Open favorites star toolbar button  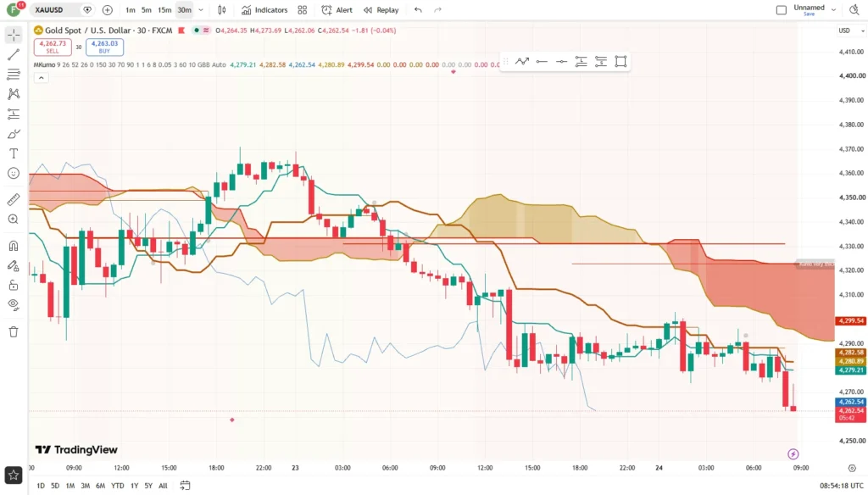click(x=14, y=475)
